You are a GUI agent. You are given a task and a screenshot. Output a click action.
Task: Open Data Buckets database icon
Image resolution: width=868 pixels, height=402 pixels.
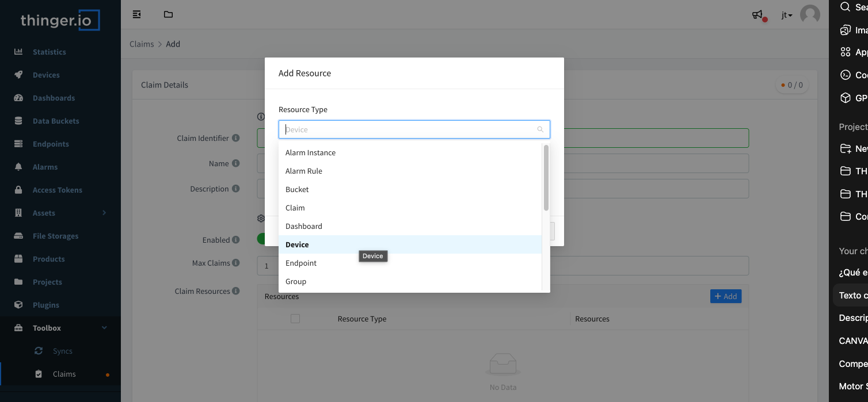click(x=18, y=121)
